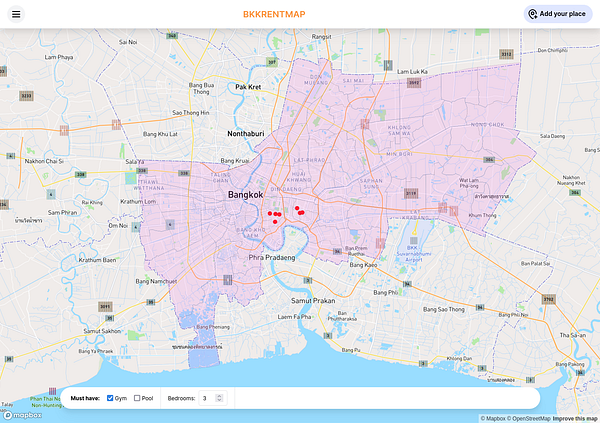The image size is (600, 423).
Task: Click the Lat Phrao district label
Action: 309,160
